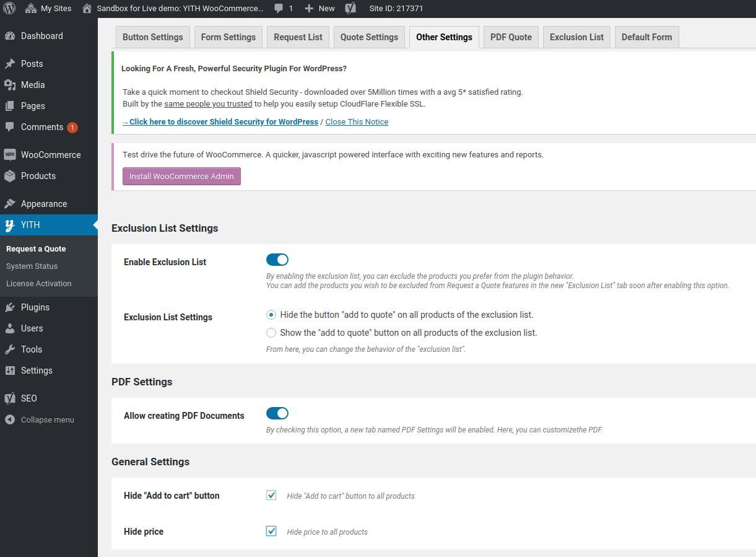Open Request a Quote submenu item
The image size is (756, 557).
[36, 249]
